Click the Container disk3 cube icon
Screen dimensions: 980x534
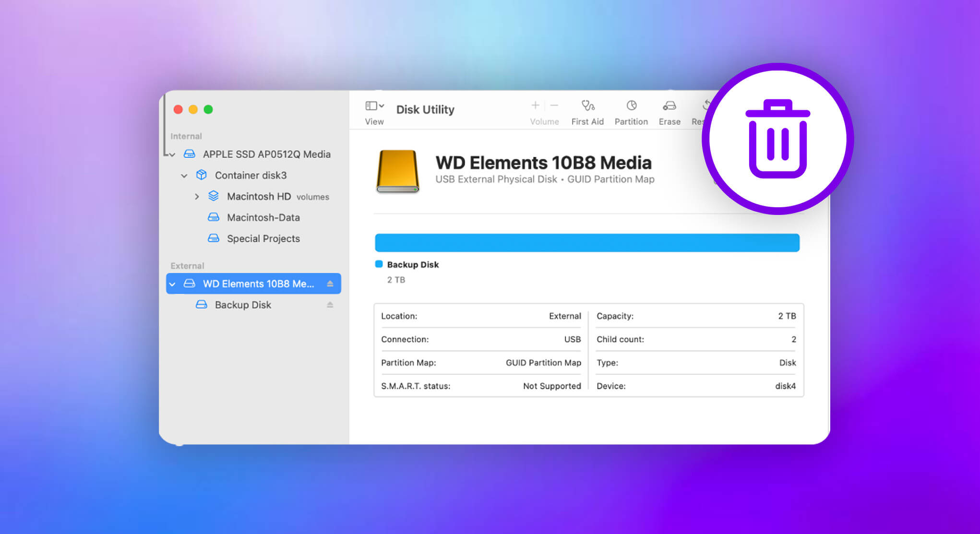[202, 175]
